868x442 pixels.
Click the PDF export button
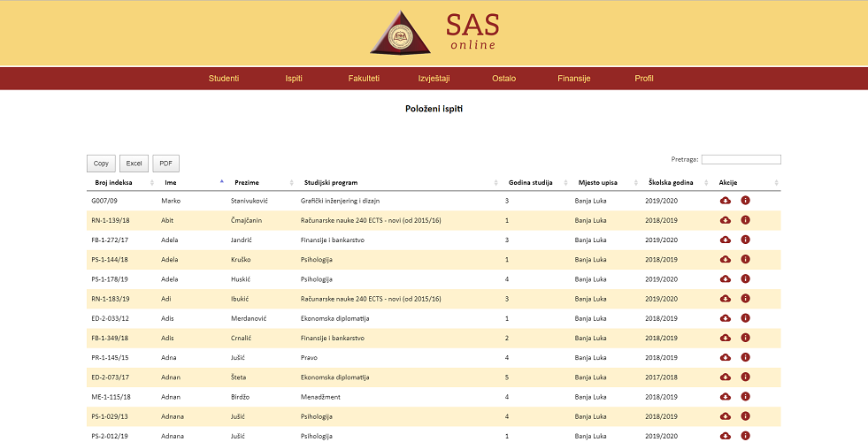[x=165, y=164]
